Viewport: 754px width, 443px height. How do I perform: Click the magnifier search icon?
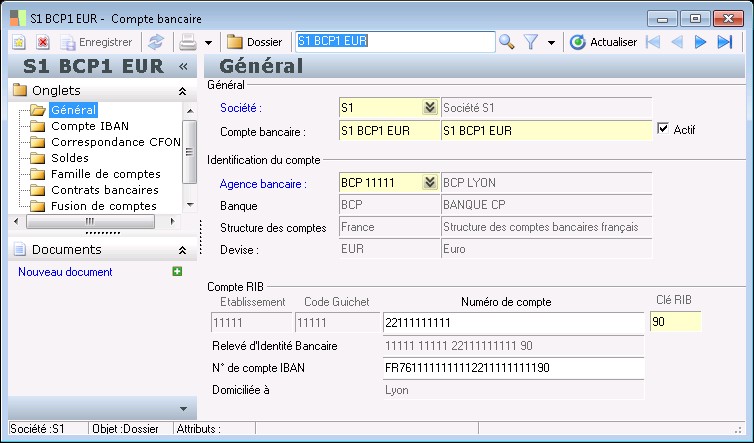point(506,42)
